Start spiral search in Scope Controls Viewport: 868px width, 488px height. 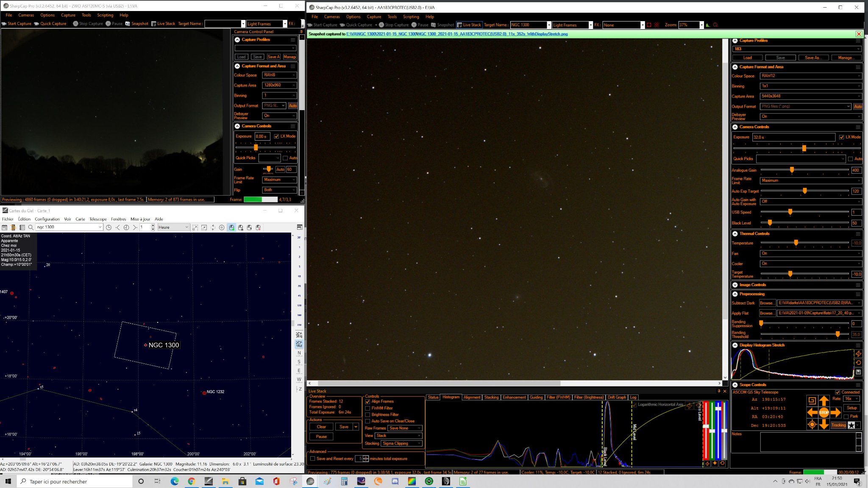click(812, 400)
